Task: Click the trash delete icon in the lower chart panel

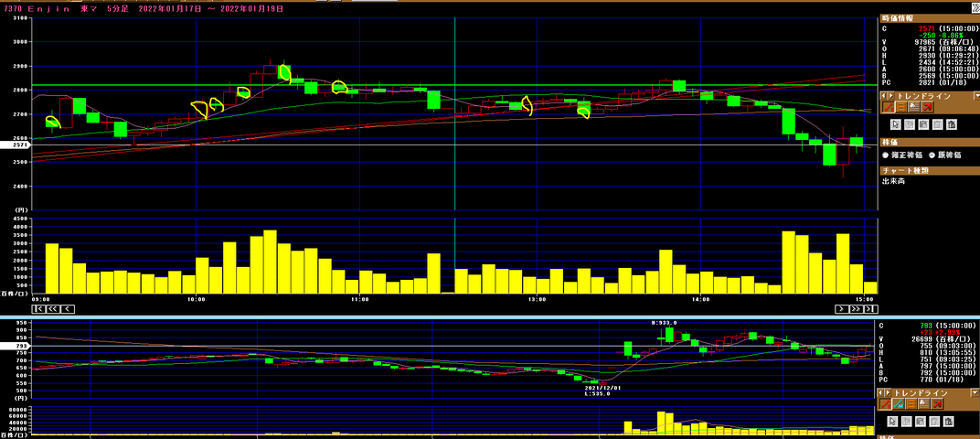Action: (x=934, y=422)
